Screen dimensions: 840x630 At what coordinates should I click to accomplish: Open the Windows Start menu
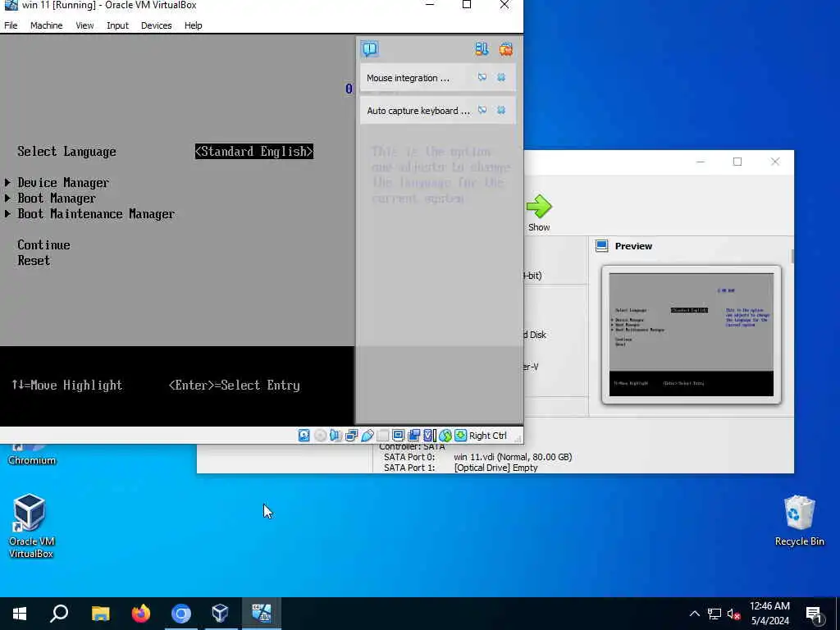(20, 614)
